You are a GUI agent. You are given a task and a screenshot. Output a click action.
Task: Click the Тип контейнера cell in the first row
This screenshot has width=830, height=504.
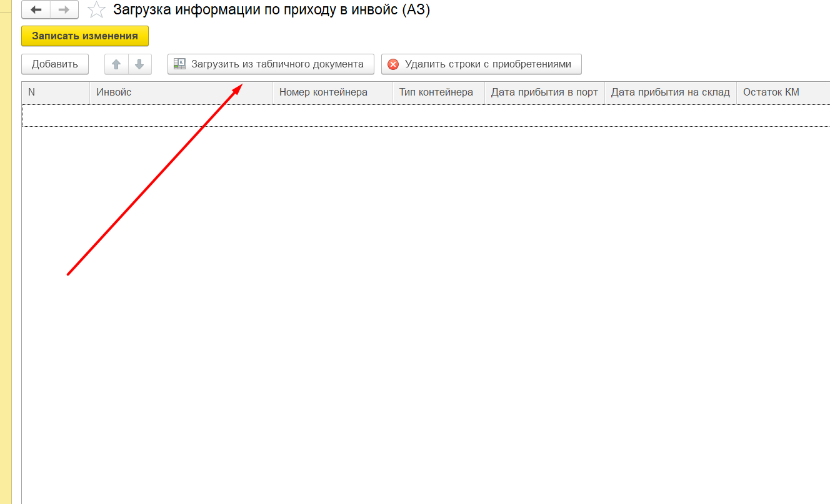tap(438, 116)
